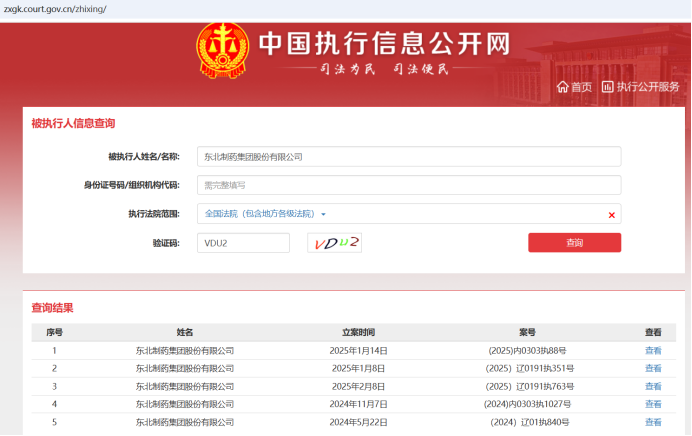Click the 案号 column header
Screen dimensions: 692x436
[527, 332]
